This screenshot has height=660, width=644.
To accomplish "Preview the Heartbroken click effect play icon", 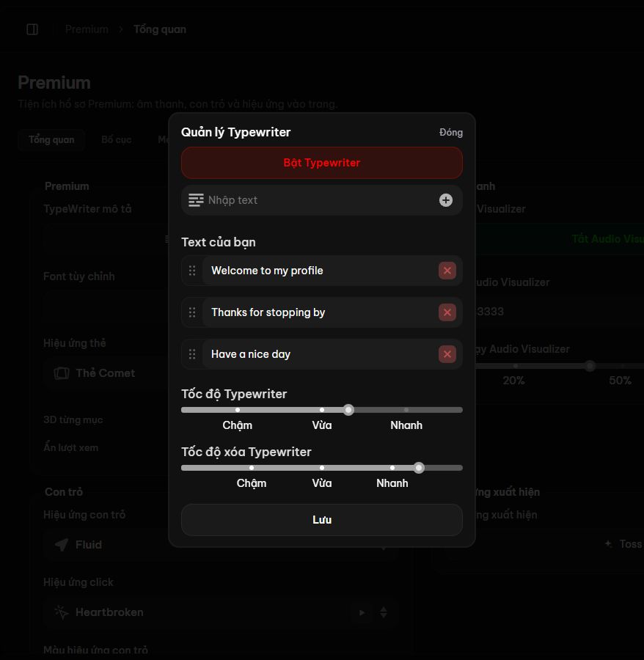I will coord(362,612).
